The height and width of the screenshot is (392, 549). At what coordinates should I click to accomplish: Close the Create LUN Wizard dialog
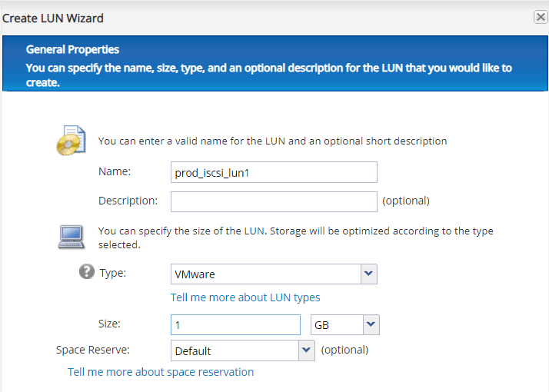[541, 17]
